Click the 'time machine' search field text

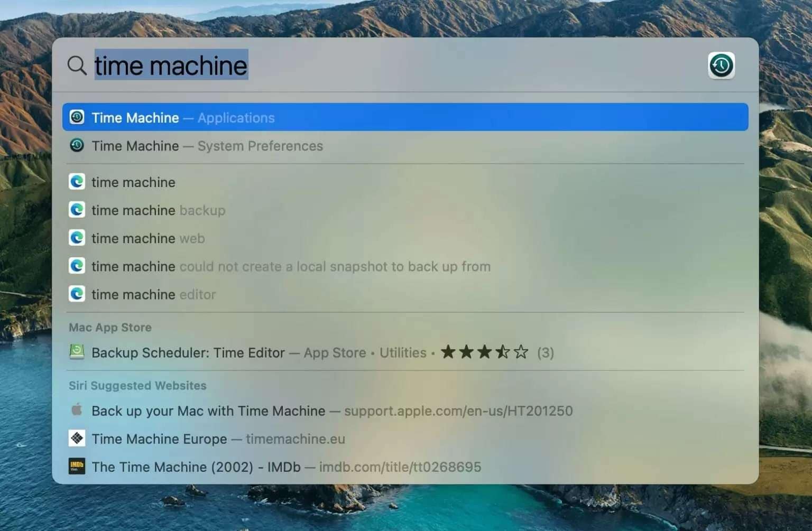[171, 66]
